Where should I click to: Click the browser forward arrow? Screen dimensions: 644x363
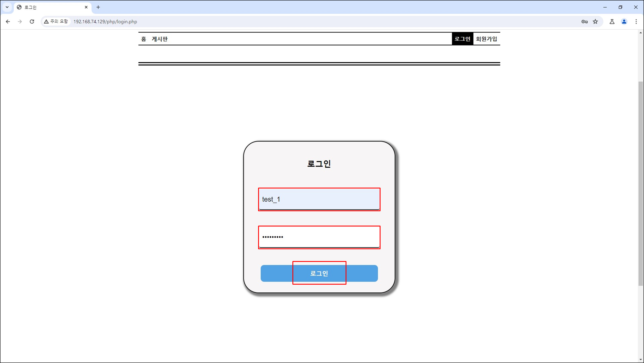pyautogui.click(x=20, y=21)
